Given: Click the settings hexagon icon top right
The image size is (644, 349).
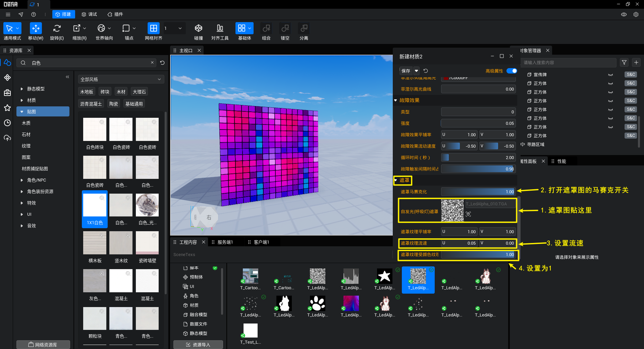Looking at the screenshot, I should click(x=636, y=14).
